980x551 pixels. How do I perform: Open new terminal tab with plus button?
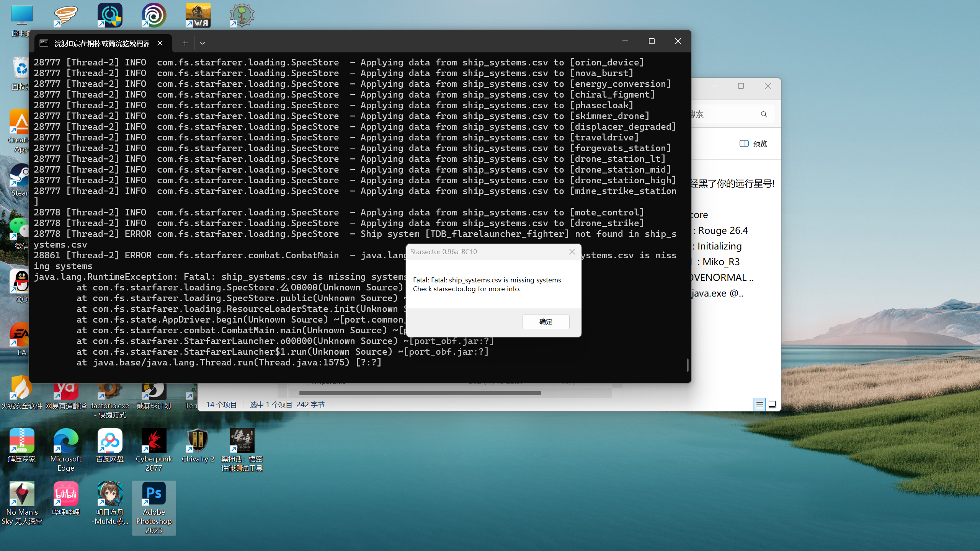(x=185, y=43)
